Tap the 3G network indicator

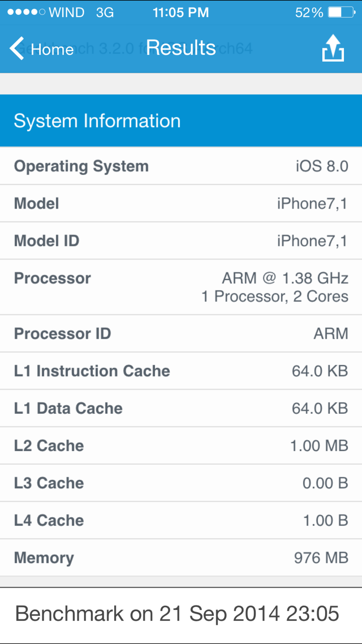pyautogui.click(x=105, y=13)
